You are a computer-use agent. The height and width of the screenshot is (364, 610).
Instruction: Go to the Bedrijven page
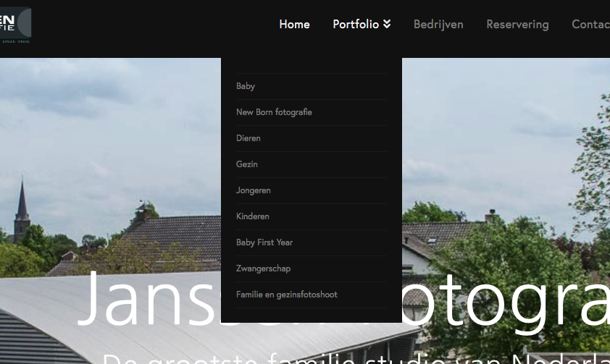point(438,24)
